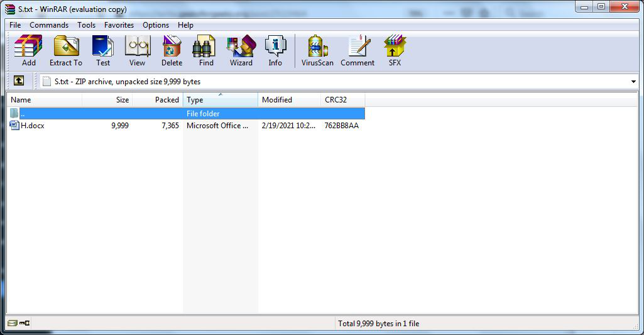The height and width of the screenshot is (335, 644).
Task: Open the View tool icon
Action: pyautogui.click(x=137, y=50)
